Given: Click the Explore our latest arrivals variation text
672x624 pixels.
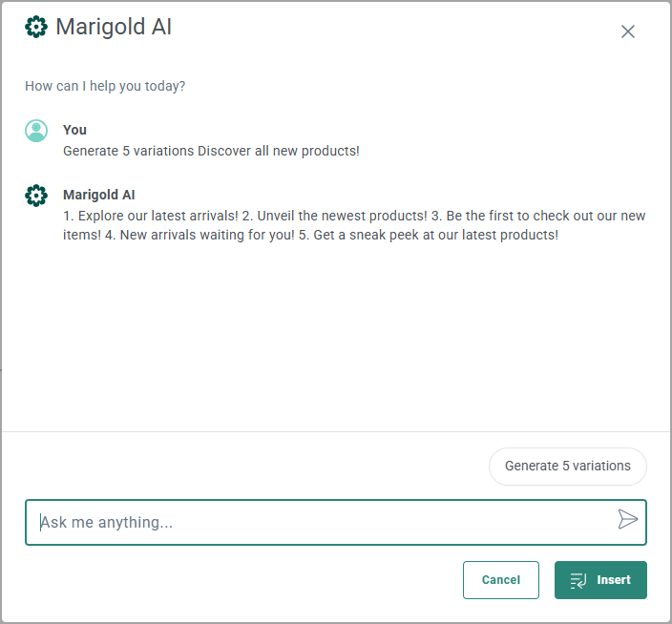Looking at the screenshot, I should pyautogui.click(x=157, y=216).
